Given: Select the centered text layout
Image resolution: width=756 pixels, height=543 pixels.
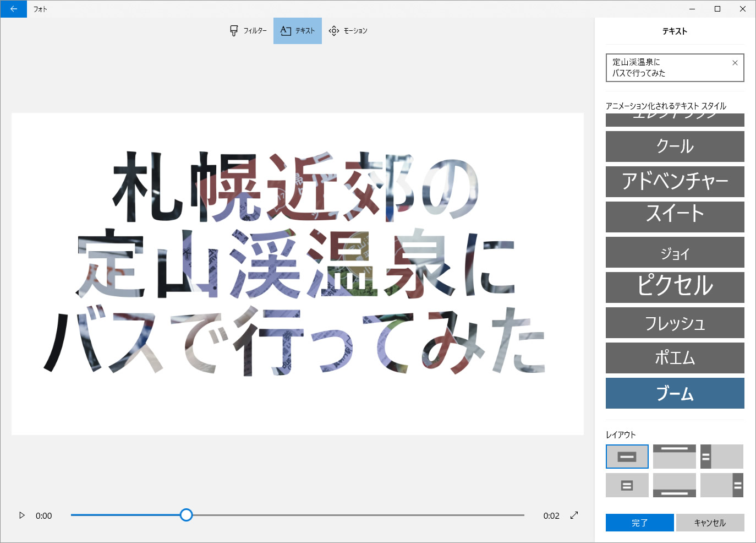Looking at the screenshot, I should (627, 457).
